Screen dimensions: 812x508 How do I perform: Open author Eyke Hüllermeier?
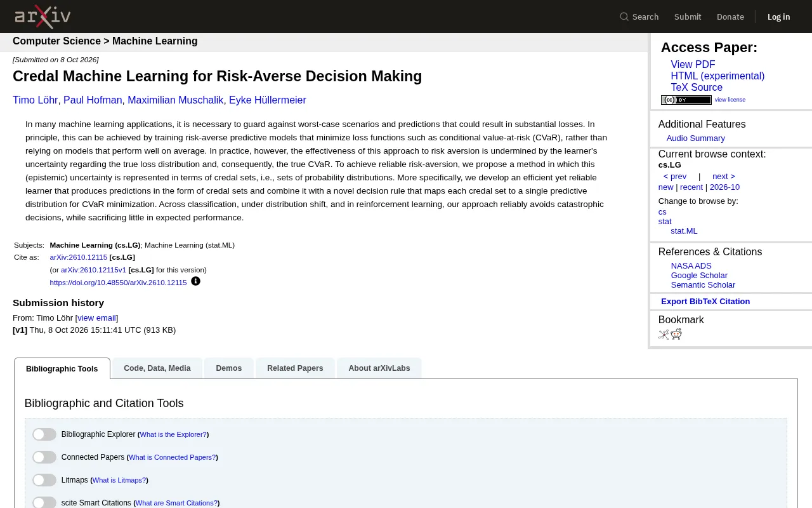(268, 100)
